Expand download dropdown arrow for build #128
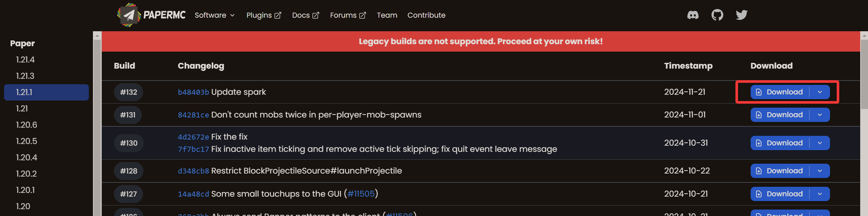This screenshot has width=868, height=216. coord(820,171)
